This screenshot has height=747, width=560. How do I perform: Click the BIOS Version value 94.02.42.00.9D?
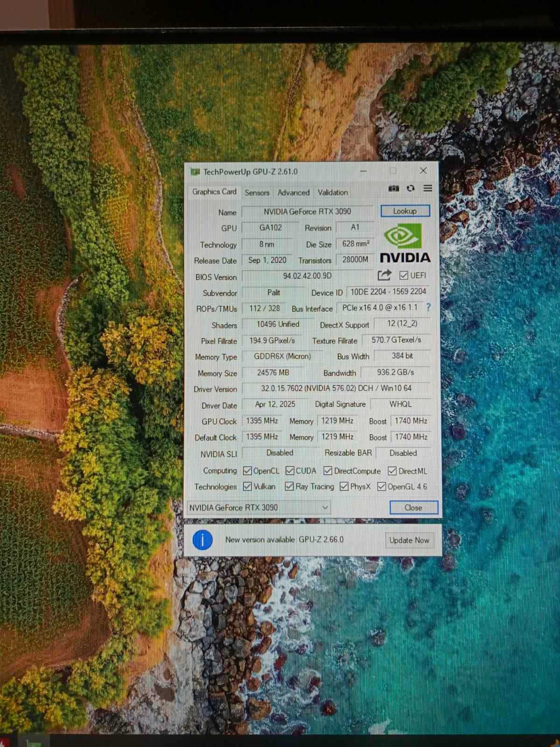point(308,276)
